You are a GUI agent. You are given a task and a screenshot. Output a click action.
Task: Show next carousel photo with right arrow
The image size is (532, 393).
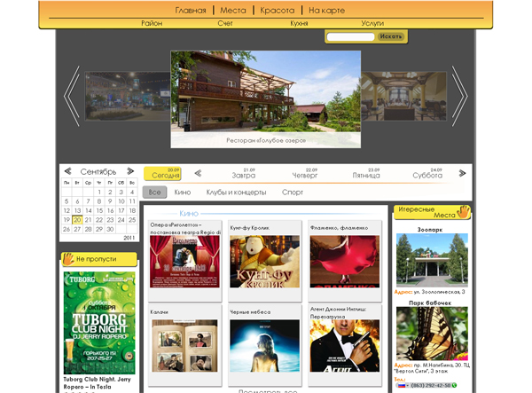(459, 97)
